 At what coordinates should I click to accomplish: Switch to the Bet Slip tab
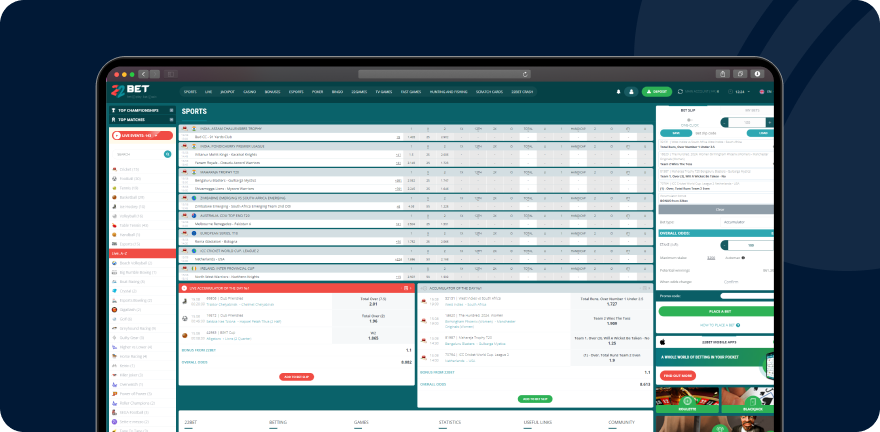688,111
